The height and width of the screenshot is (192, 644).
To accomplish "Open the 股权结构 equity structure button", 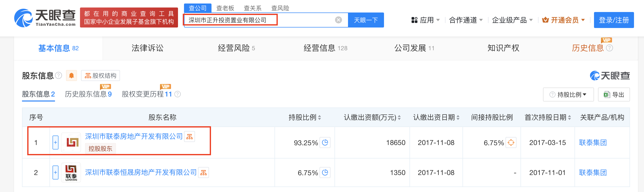I will click(x=100, y=75).
